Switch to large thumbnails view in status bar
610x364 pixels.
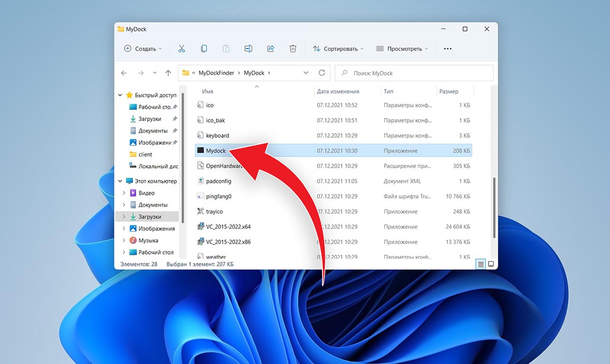point(491,264)
